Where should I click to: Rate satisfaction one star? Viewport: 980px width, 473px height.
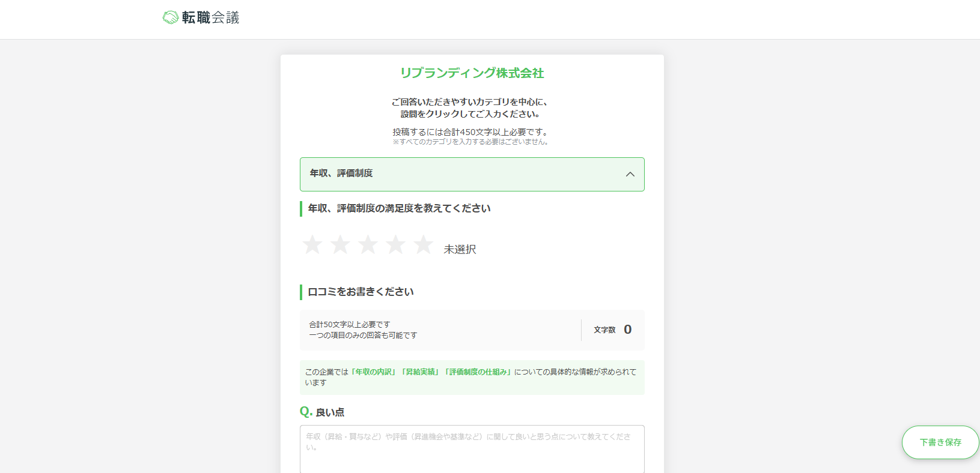click(312, 245)
